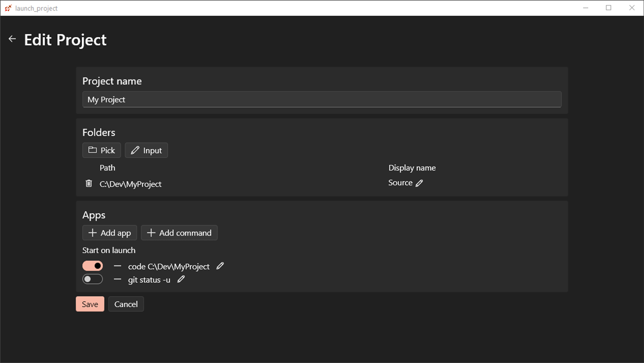Minimize the launch_project window
Screen dimensions: 644x363
[x=585, y=8]
